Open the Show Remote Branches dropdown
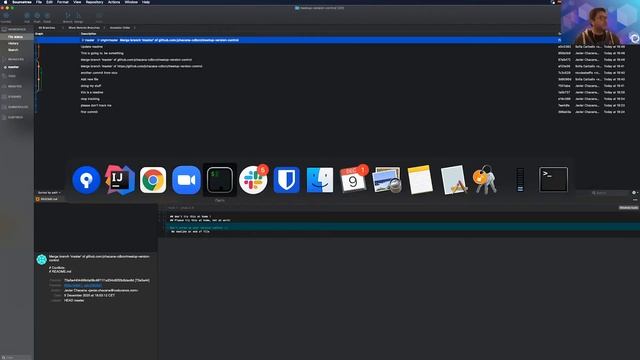This screenshot has height=360, width=640. tap(86, 28)
